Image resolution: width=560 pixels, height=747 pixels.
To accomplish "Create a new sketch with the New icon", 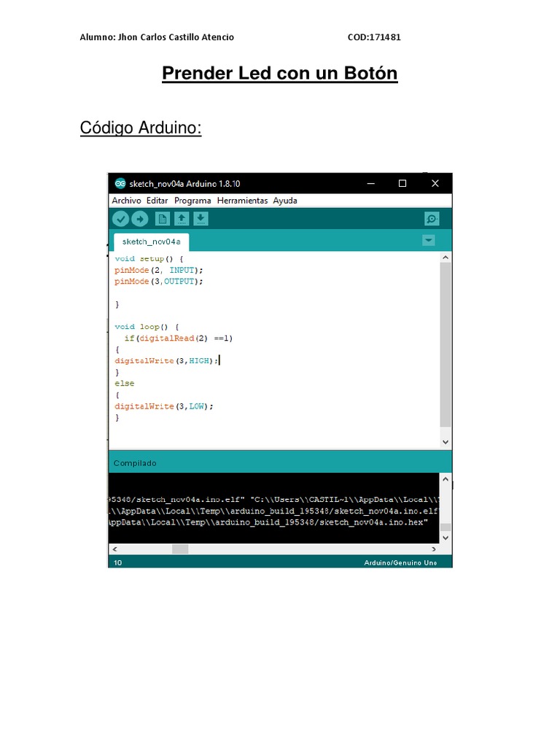I will (163, 219).
